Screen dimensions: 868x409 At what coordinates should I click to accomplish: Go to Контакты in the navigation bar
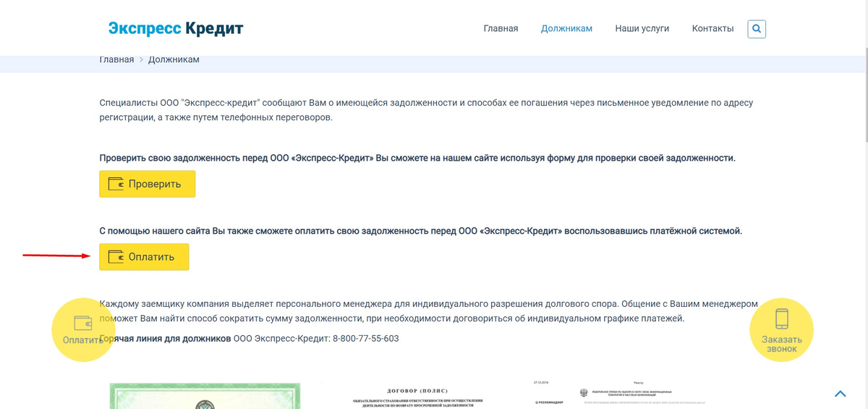click(x=712, y=29)
